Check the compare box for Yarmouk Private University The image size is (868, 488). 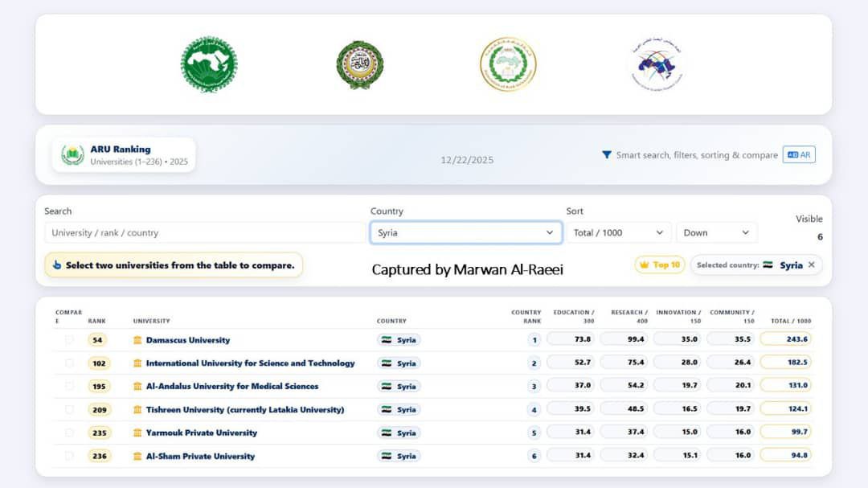(x=69, y=433)
